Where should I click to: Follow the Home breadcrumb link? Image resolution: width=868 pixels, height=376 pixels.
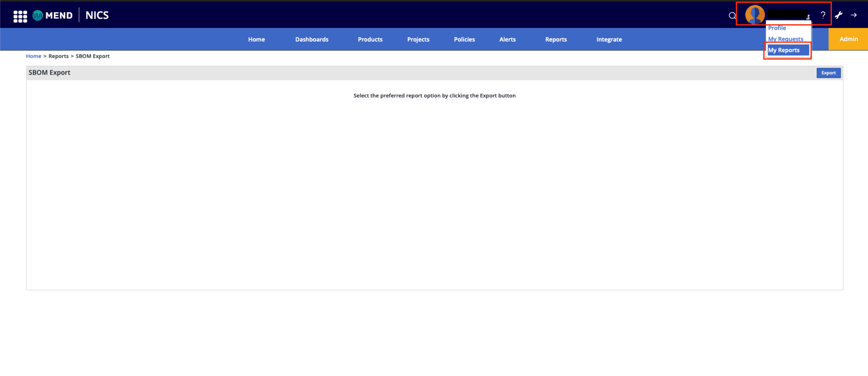click(x=33, y=56)
